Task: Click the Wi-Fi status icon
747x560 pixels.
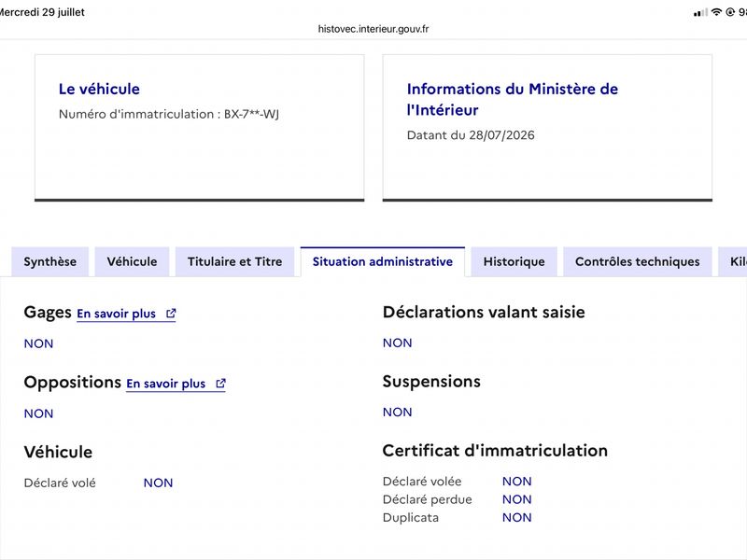Action: pos(716,12)
